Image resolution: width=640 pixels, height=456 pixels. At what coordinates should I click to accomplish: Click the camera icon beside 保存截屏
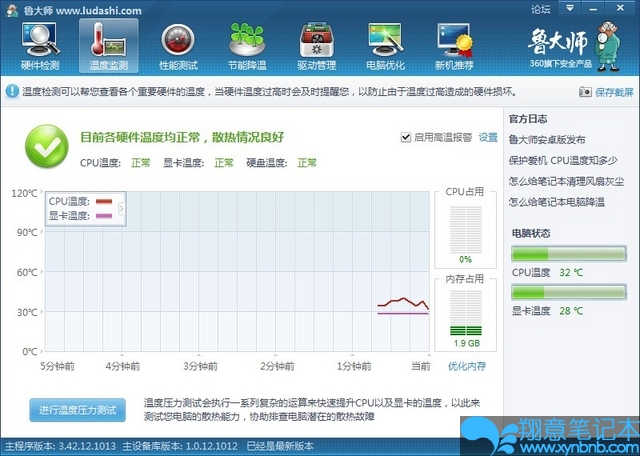[585, 91]
